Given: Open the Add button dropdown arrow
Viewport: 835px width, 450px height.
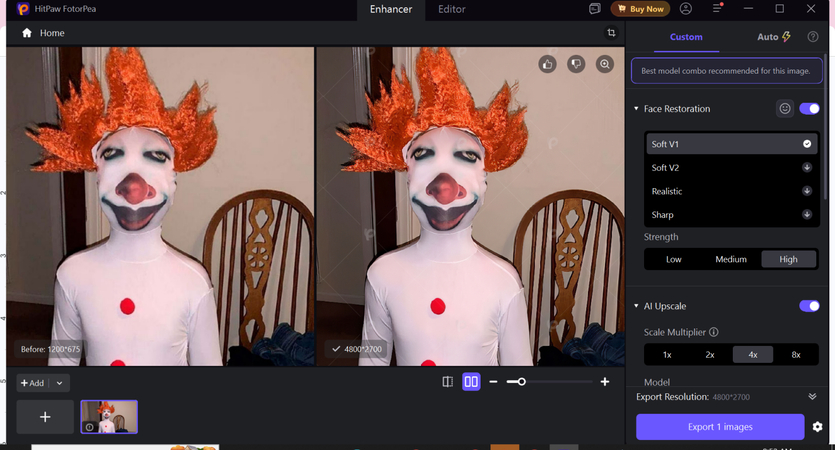Looking at the screenshot, I should point(60,383).
